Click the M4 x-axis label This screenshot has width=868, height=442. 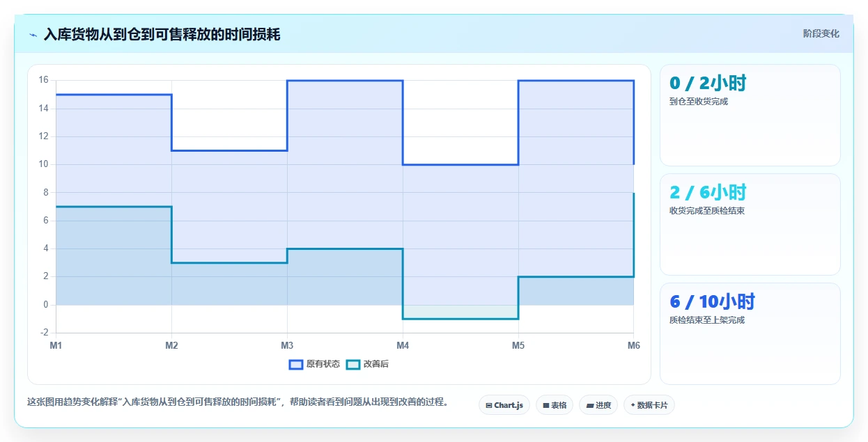403,345
